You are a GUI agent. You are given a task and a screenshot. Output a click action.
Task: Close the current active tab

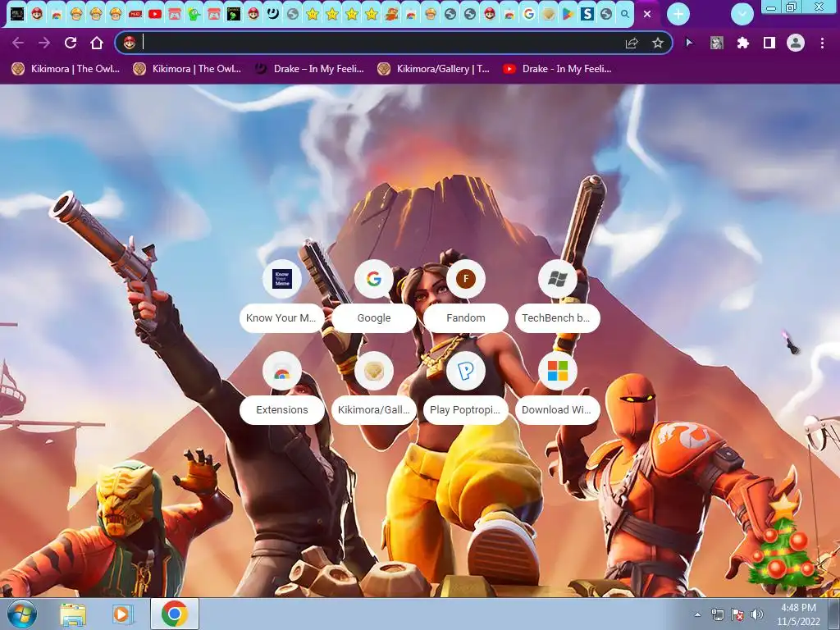pyautogui.click(x=647, y=14)
